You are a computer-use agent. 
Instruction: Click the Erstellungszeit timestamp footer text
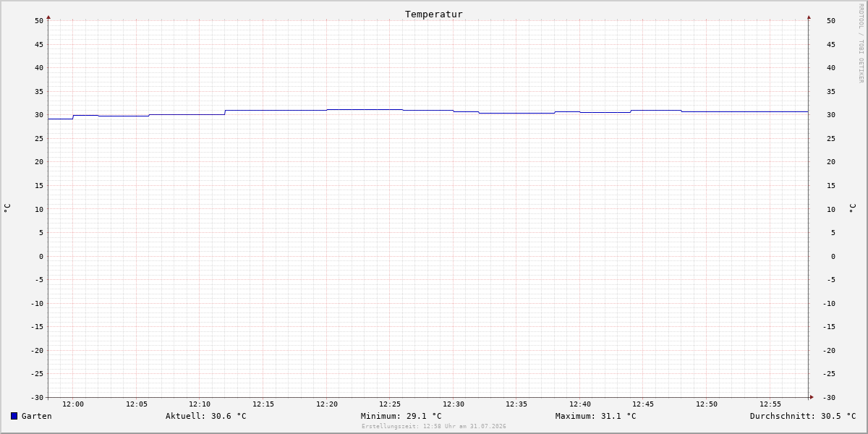(x=434, y=427)
